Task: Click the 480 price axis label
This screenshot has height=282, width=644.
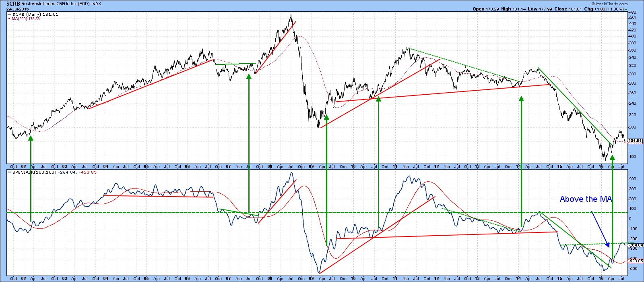Action: (x=632, y=12)
